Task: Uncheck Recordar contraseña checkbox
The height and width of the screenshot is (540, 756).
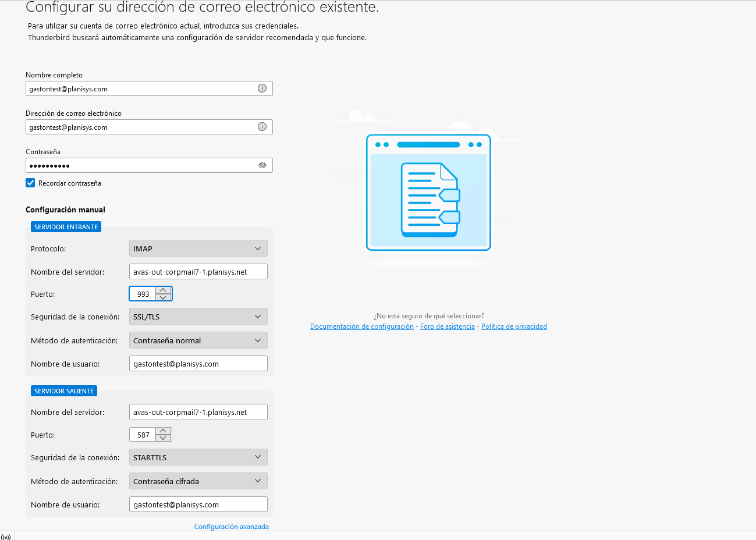Action: coord(30,183)
